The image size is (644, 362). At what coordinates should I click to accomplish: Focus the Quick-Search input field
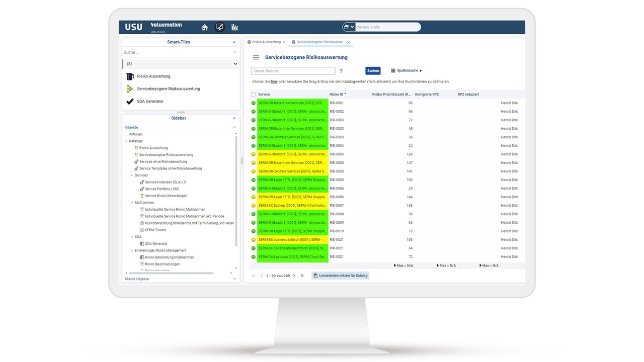(293, 71)
